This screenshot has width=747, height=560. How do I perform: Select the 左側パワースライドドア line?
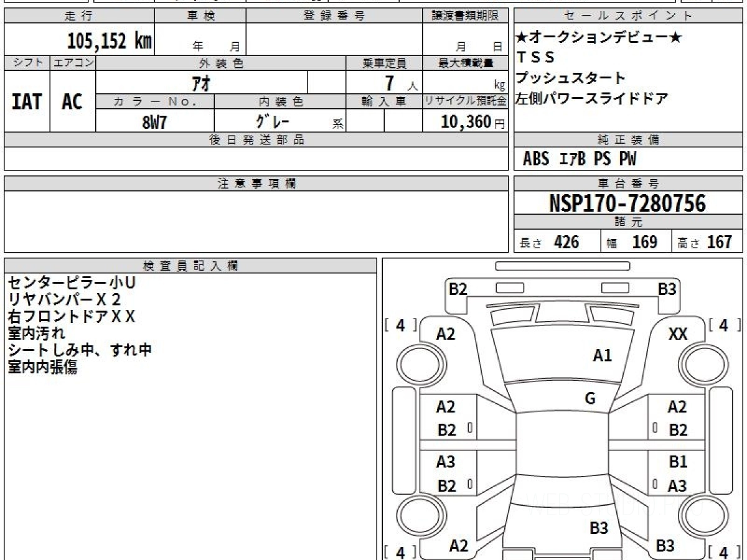click(x=592, y=98)
